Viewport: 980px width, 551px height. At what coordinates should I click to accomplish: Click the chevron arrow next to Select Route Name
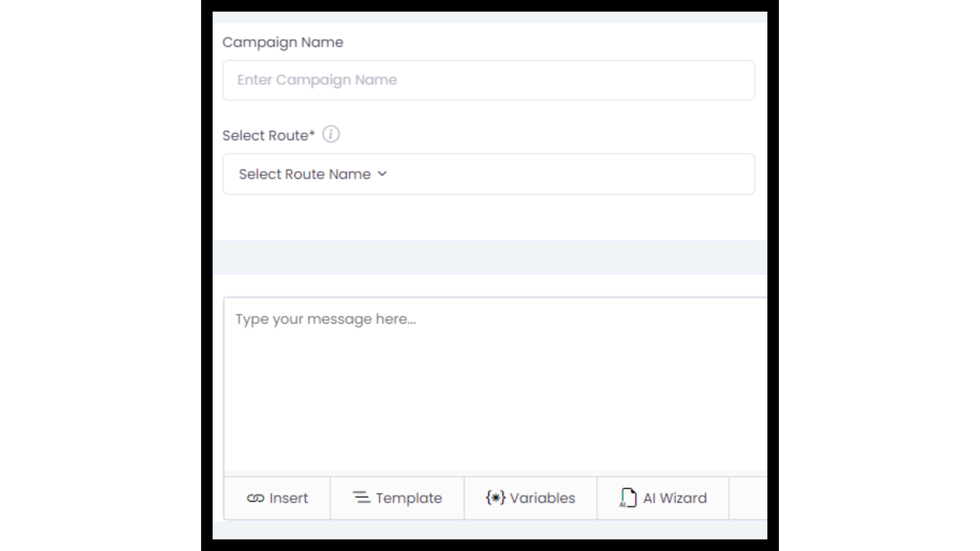[x=382, y=174]
